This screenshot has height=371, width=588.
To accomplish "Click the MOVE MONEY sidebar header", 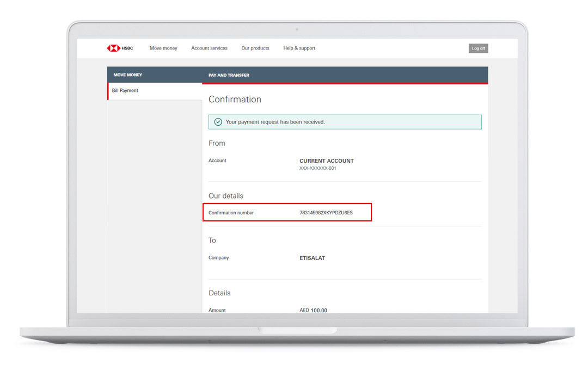I will [128, 75].
